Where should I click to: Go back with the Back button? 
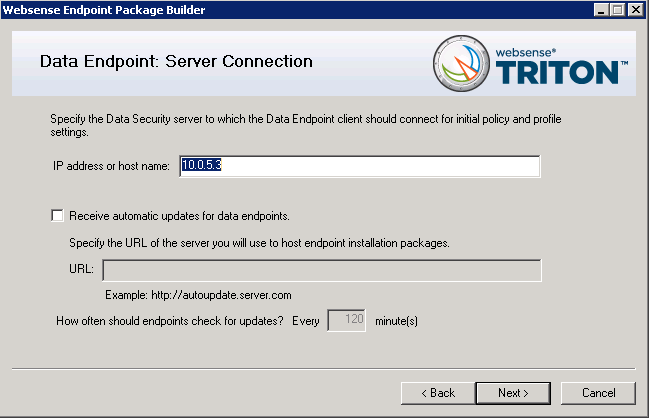438,393
